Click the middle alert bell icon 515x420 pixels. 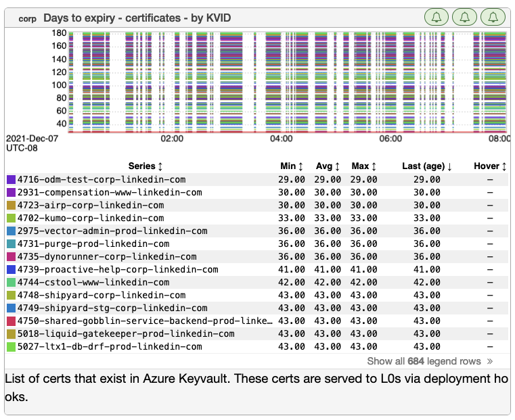(464, 18)
